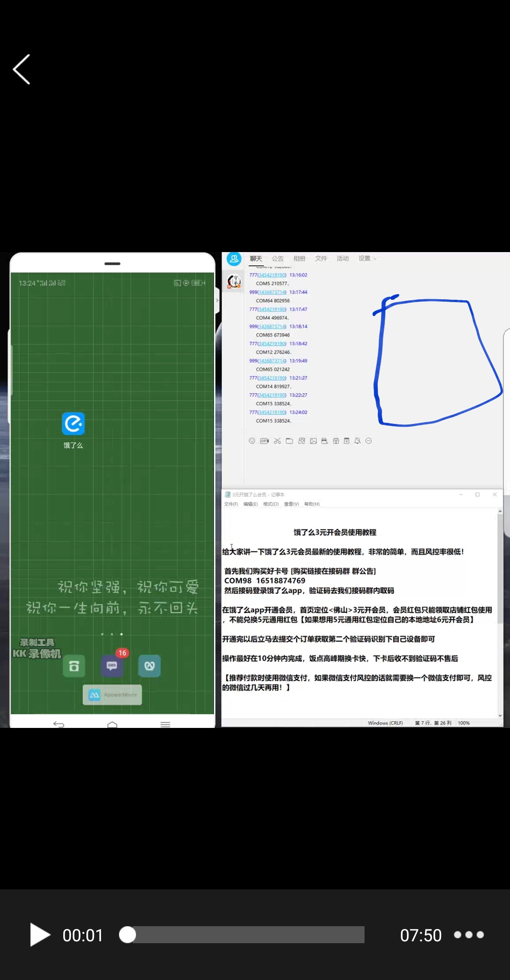Screen dimensions: 510x980
Task: Click the video progress slider knob
Action: click(x=127, y=935)
